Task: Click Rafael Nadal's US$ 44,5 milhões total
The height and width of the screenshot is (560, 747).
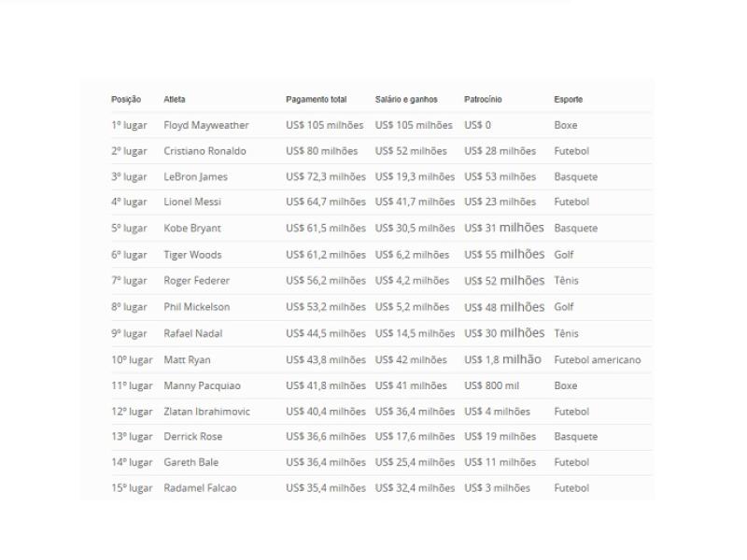Action: [326, 333]
